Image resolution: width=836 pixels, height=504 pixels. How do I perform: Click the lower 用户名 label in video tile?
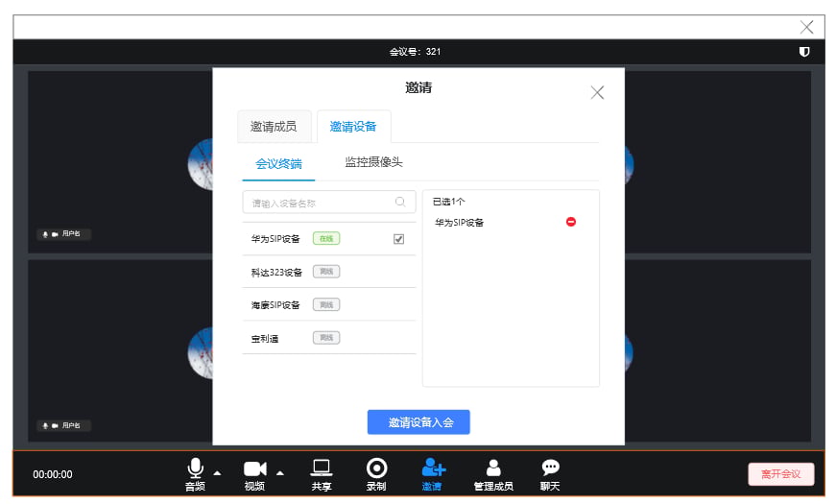[x=71, y=425]
